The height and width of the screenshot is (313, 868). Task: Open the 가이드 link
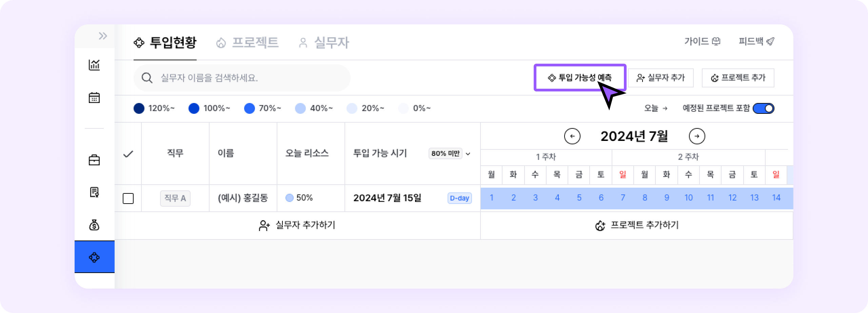click(702, 41)
